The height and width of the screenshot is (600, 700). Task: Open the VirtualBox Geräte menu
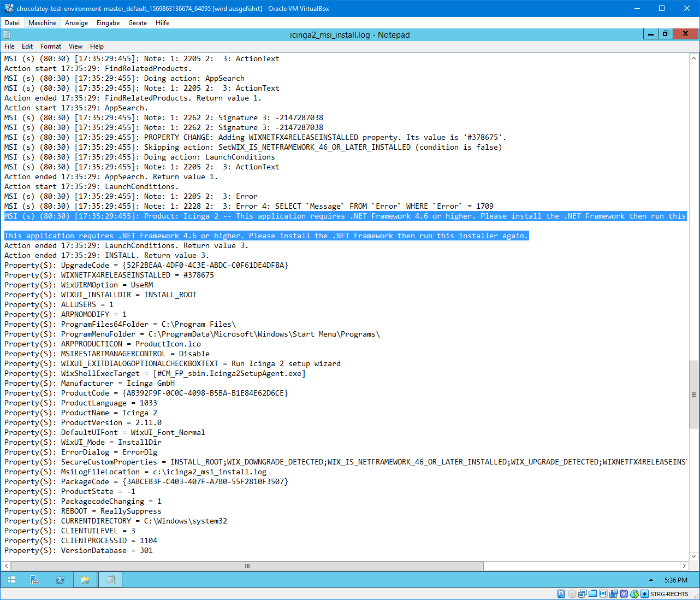[138, 23]
